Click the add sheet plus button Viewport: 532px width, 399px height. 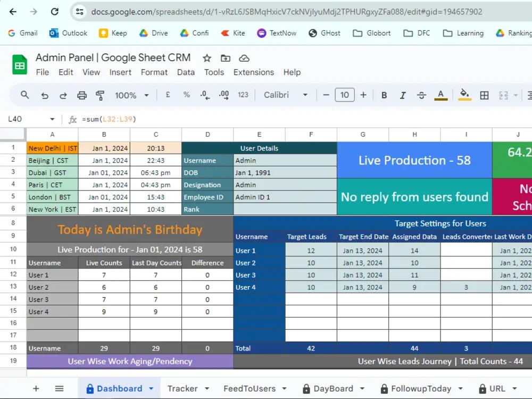click(x=36, y=388)
